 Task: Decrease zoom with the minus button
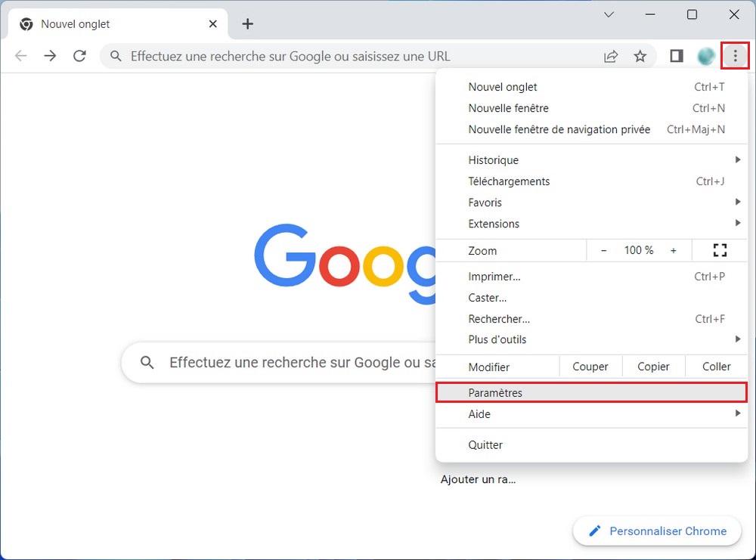pyautogui.click(x=603, y=251)
